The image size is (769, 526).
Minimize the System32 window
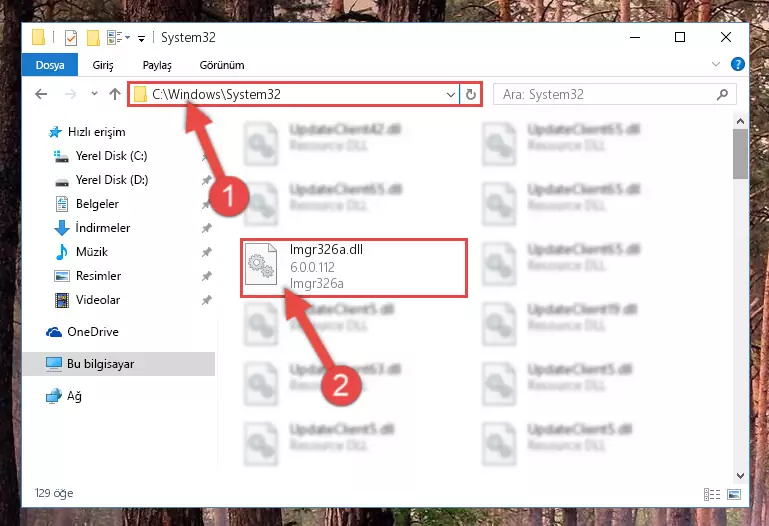click(635, 37)
